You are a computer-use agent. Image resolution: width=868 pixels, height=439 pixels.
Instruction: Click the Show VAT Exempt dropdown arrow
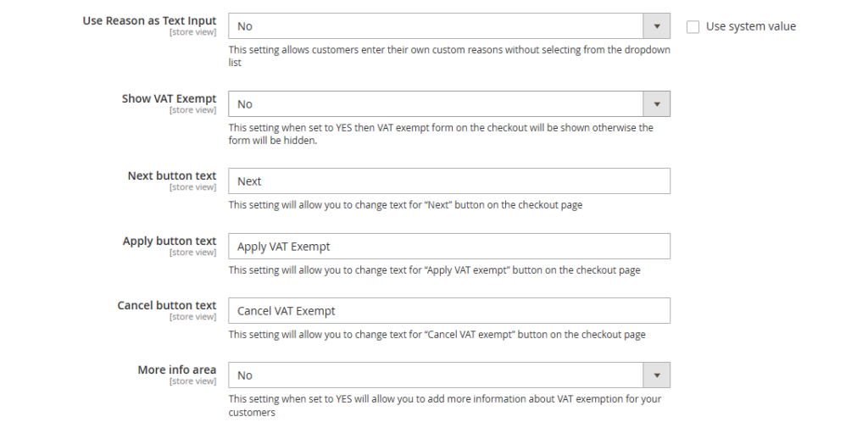click(656, 104)
